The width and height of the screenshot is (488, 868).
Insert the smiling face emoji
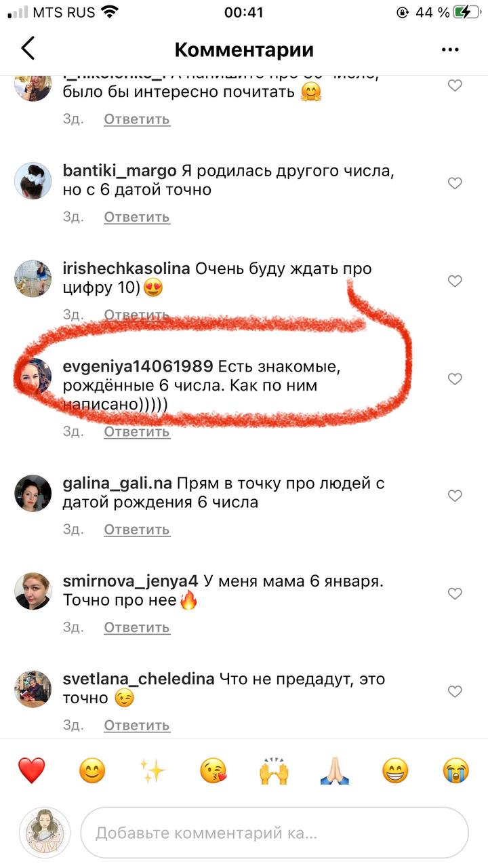92,771
